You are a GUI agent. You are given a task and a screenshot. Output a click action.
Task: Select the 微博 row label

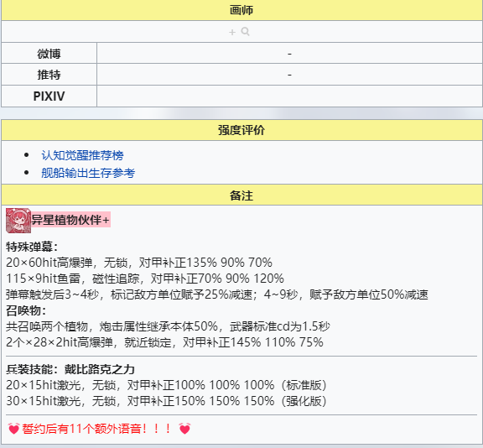point(49,54)
